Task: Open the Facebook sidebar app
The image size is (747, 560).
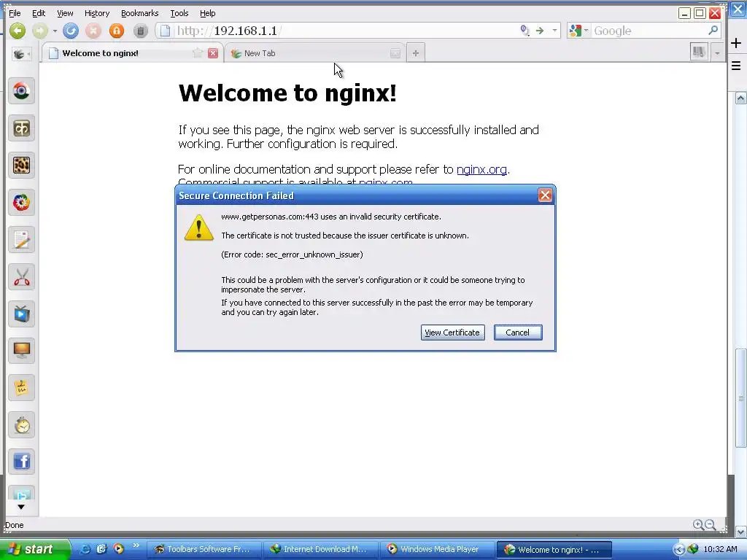Action: click(x=21, y=462)
